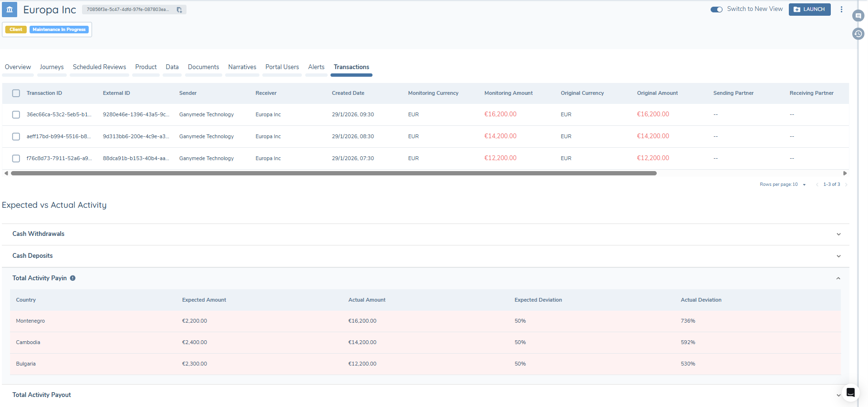Open the three-dot more options menu

point(841,10)
